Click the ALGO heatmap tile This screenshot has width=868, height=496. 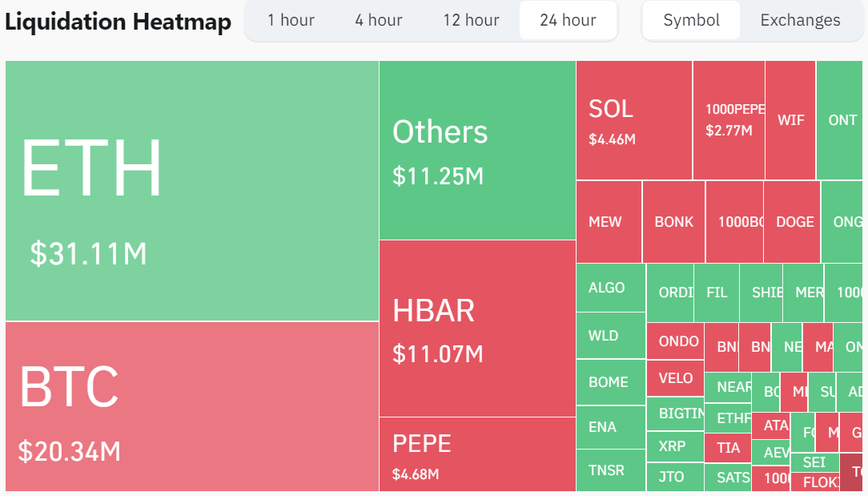point(610,288)
